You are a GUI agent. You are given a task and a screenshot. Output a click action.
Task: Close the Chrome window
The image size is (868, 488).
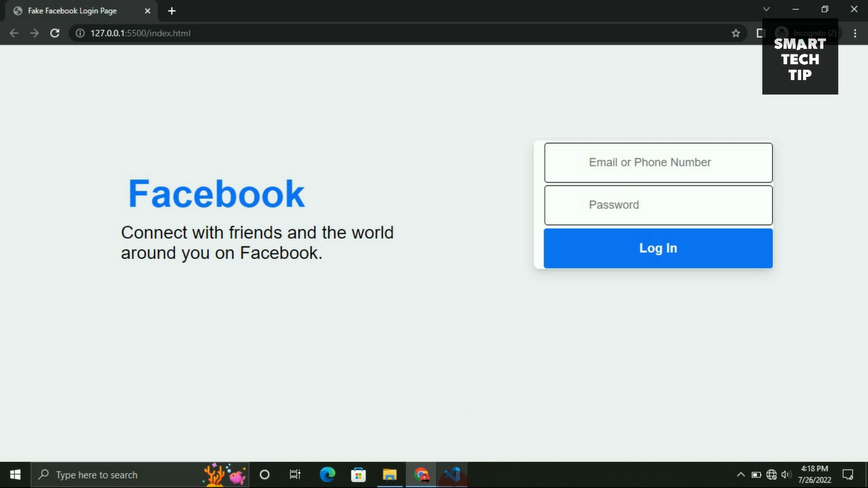click(854, 10)
